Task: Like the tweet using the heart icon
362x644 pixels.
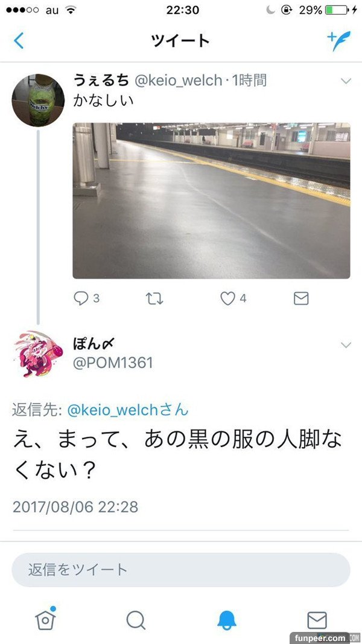Action: [x=227, y=298]
